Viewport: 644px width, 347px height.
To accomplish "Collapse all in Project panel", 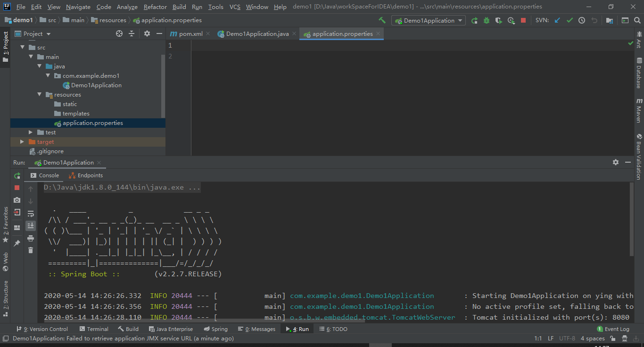I will tap(132, 33).
